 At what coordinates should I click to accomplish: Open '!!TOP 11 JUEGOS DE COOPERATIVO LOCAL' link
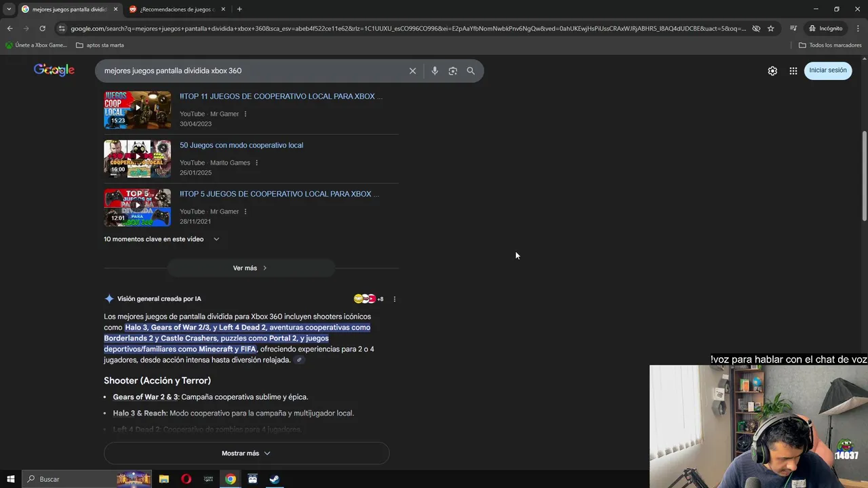[x=281, y=96]
